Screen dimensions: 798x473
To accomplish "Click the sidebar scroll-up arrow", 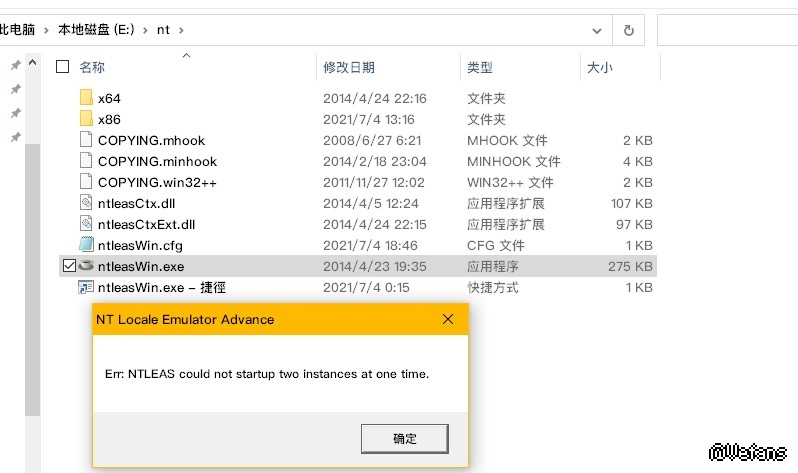I will (33, 63).
